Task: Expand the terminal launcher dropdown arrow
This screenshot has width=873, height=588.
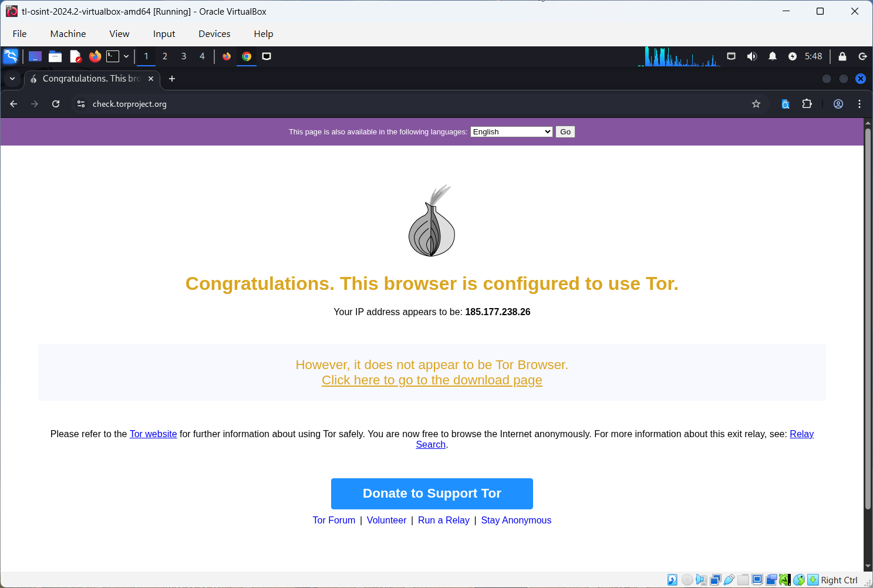Action: [126, 56]
